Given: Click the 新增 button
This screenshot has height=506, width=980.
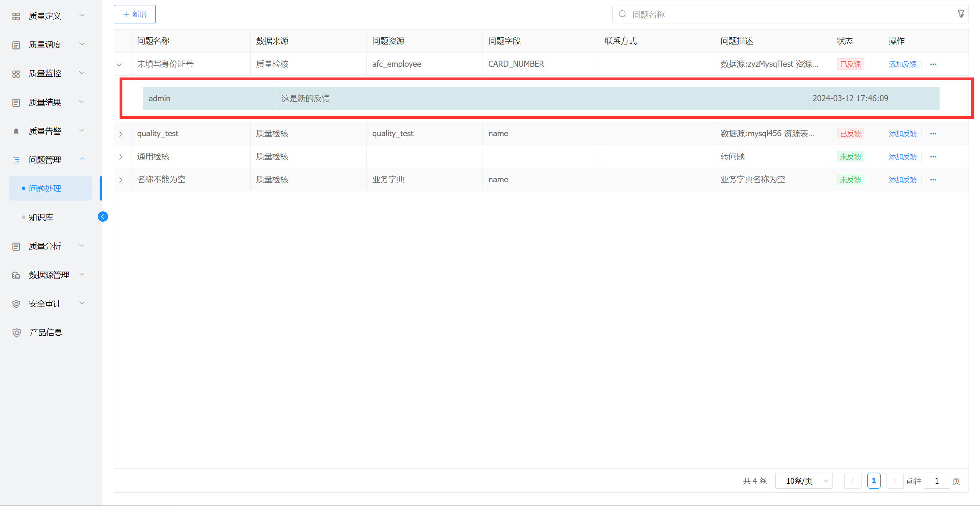Looking at the screenshot, I should tap(135, 14).
